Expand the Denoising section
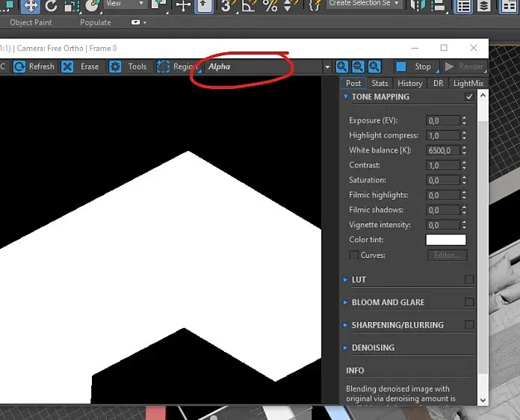The height and width of the screenshot is (420, 520). point(372,348)
